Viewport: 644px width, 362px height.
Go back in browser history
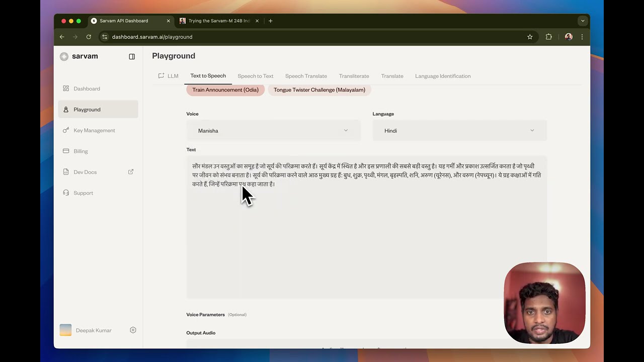(x=62, y=37)
